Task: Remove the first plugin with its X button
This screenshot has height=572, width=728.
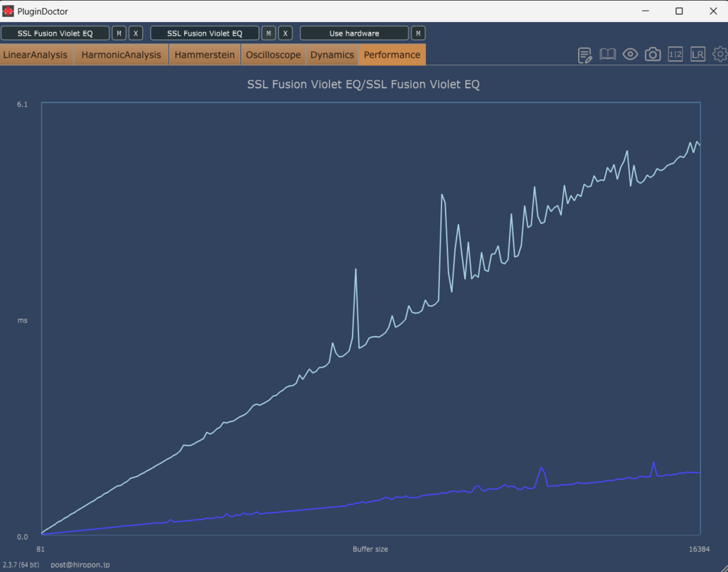Action: coord(136,33)
